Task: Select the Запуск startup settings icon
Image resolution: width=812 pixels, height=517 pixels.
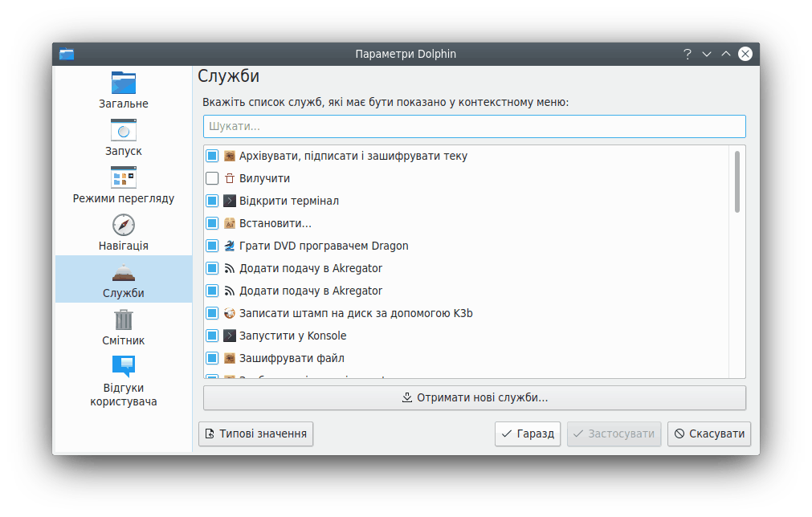Action: tap(123, 130)
